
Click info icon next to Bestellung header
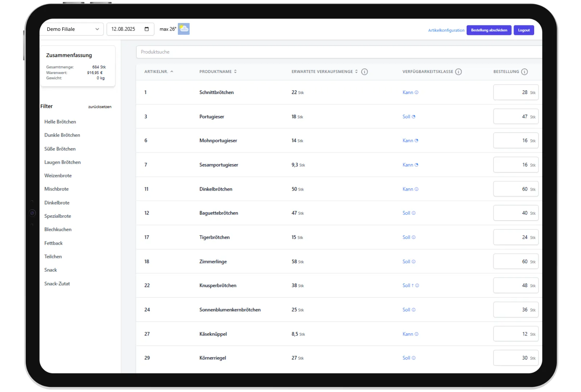tap(524, 72)
